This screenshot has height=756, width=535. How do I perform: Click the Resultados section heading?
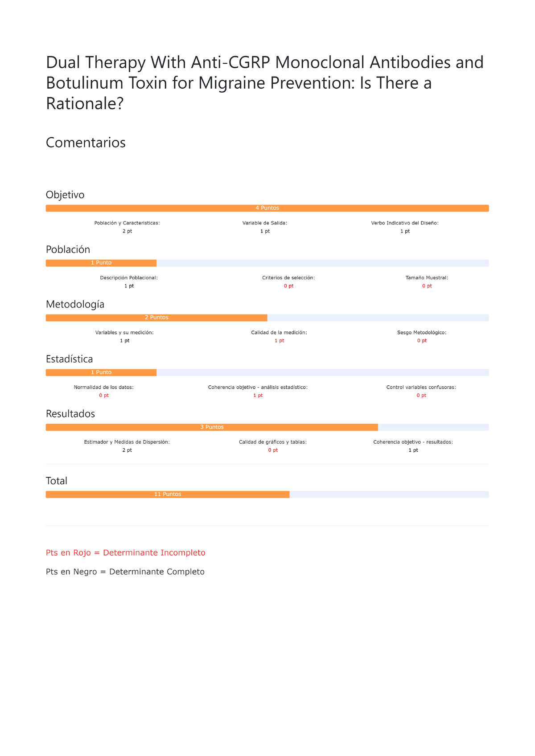(70, 414)
